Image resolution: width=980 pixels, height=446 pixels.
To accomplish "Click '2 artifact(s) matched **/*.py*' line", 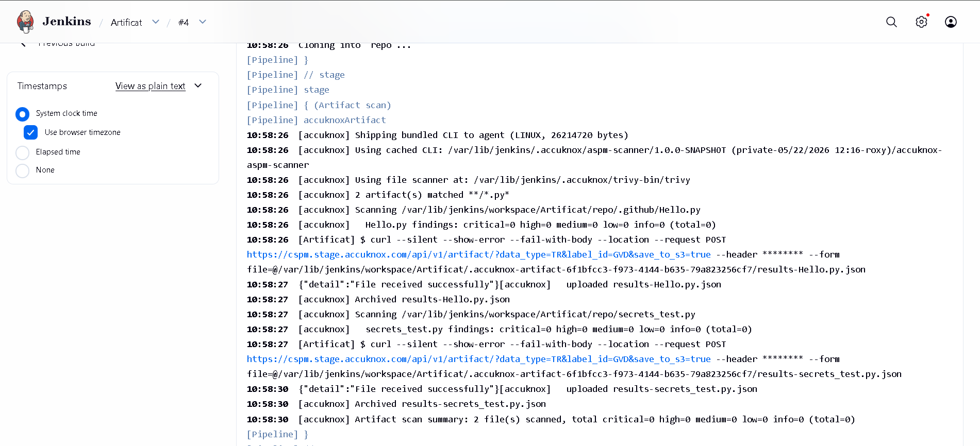I will [378, 195].
